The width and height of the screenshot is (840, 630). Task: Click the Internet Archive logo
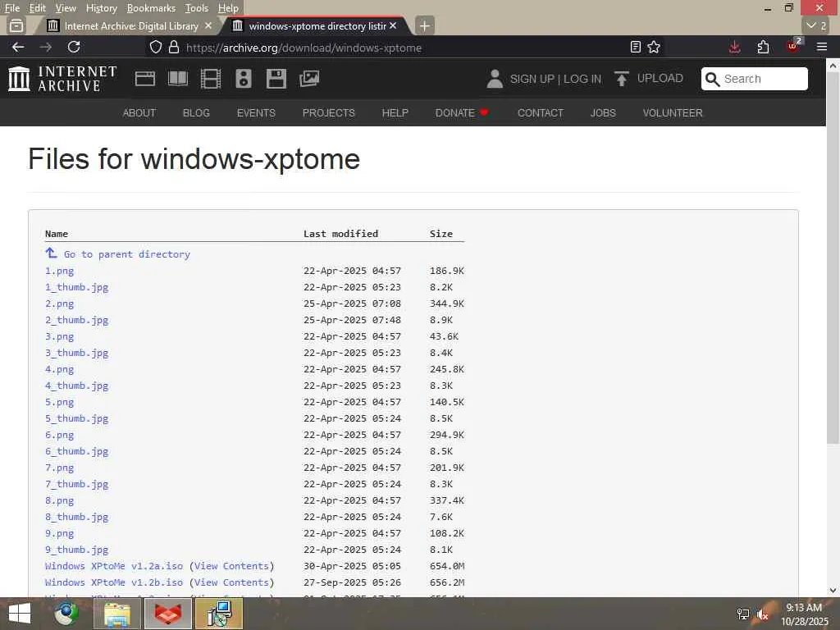coord(62,79)
